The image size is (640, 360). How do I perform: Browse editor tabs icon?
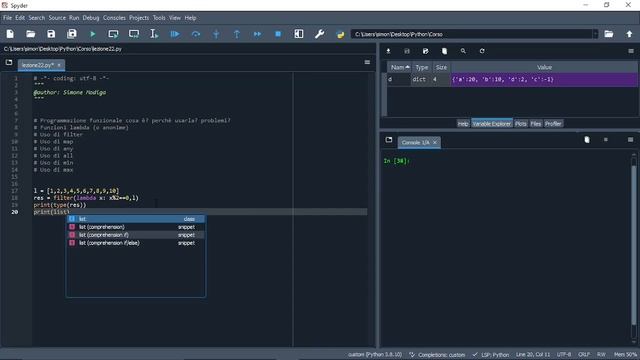pos(9,62)
